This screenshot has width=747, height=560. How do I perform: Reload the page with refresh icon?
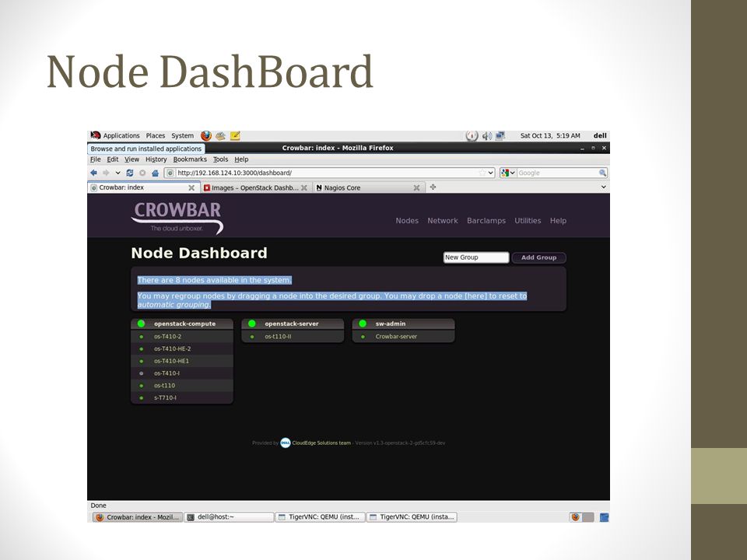click(130, 173)
